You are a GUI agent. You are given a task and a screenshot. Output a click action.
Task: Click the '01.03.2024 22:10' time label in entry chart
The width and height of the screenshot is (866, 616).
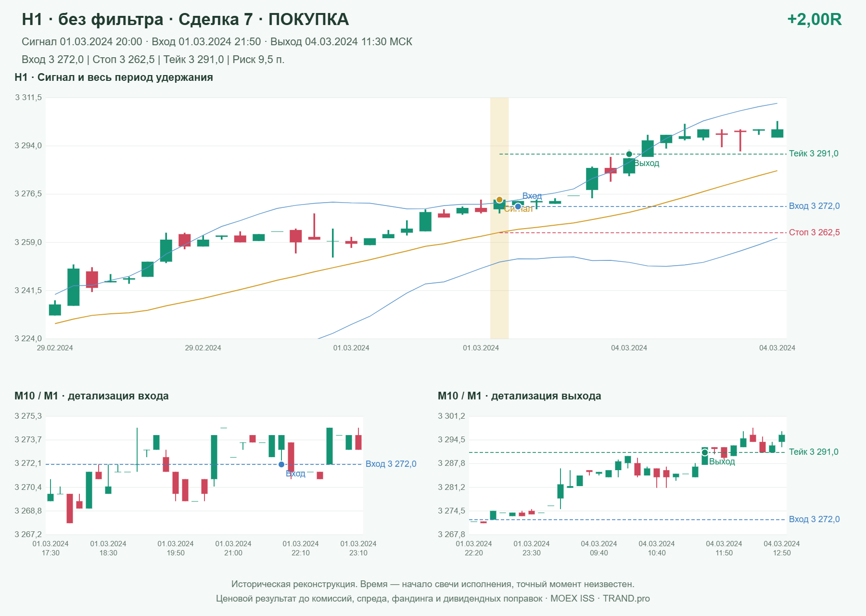301,548
